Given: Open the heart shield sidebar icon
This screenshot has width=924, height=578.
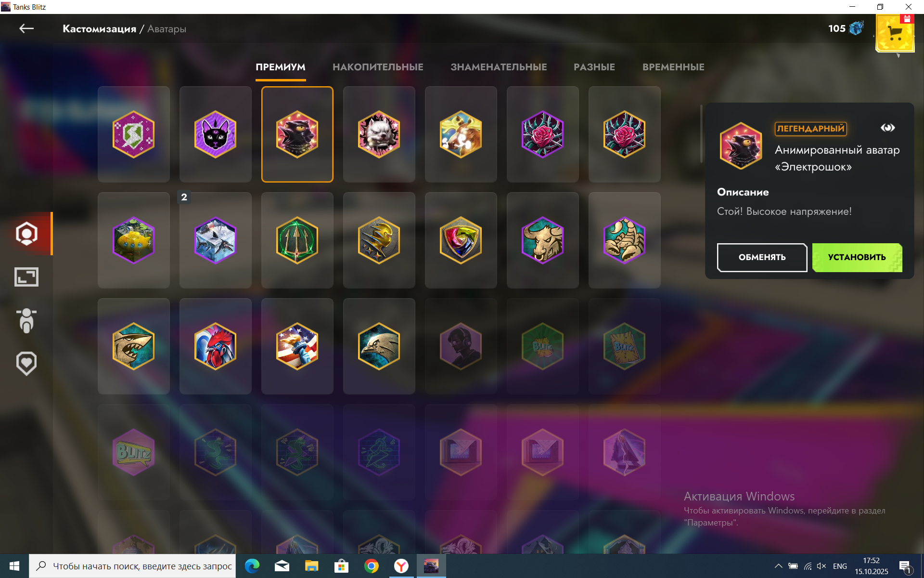Looking at the screenshot, I should pos(26,363).
